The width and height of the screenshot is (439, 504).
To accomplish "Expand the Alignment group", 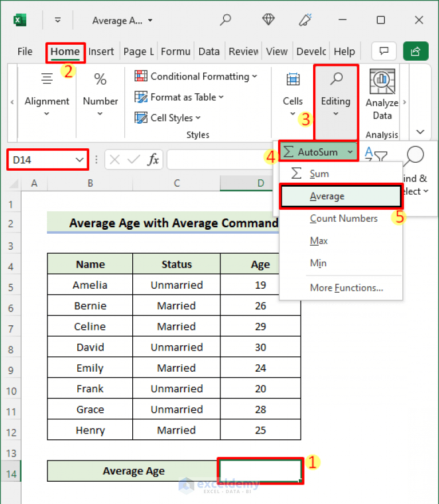I will point(47,94).
